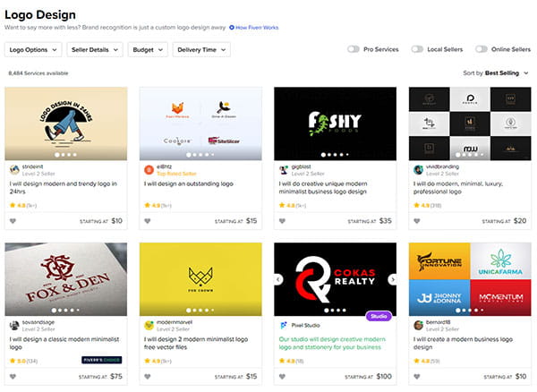This screenshot has width=537, height=392.
Task: Open Fortune Innovation collage thumbnail
Action: [470, 279]
